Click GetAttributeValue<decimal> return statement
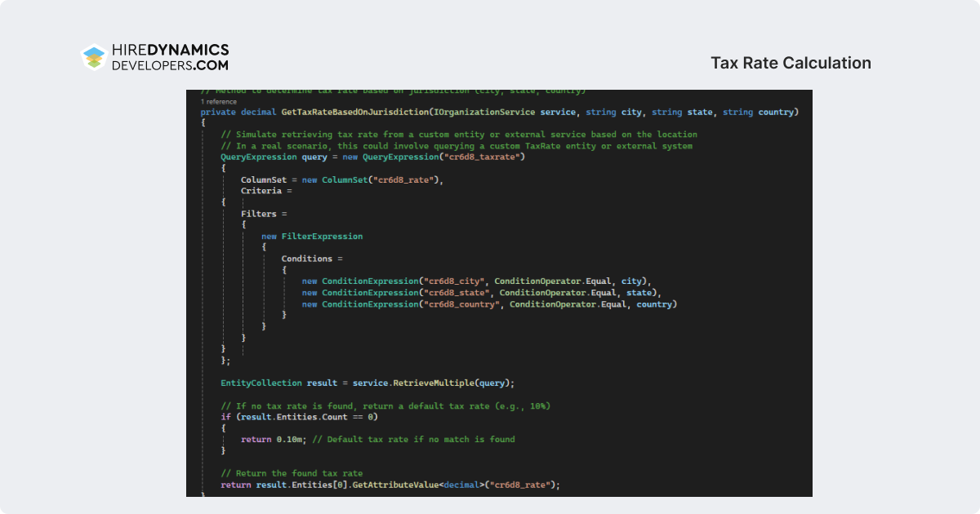The width and height of the screenshot is (980, 514). point(390,485)
